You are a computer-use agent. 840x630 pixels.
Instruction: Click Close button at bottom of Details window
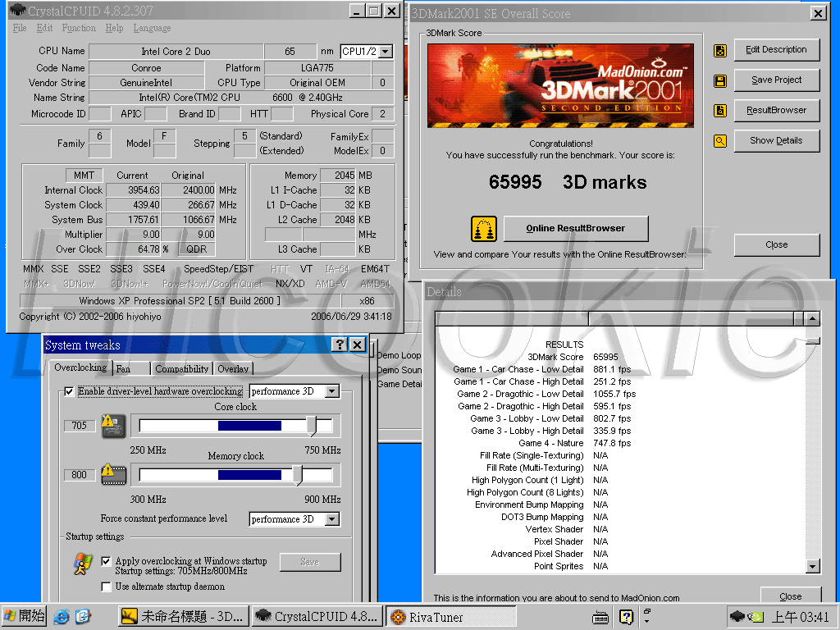(x=790, y=596)
